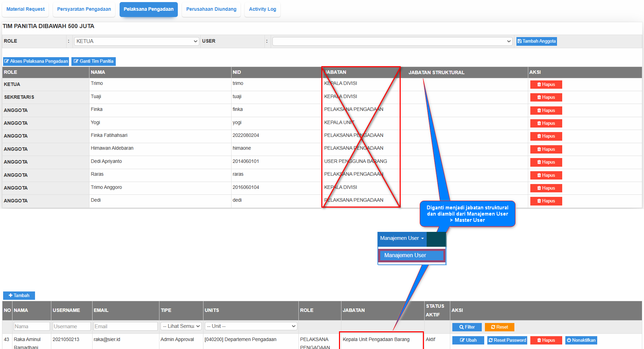Open the ROLE dropdown showing KETUA
The image size is (644, 349).
(x=137, y=41)
